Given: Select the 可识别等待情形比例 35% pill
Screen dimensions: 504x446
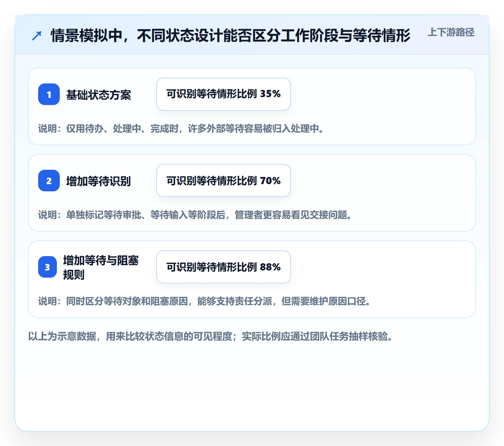Looking at the screenshot, I should (224, 94).
